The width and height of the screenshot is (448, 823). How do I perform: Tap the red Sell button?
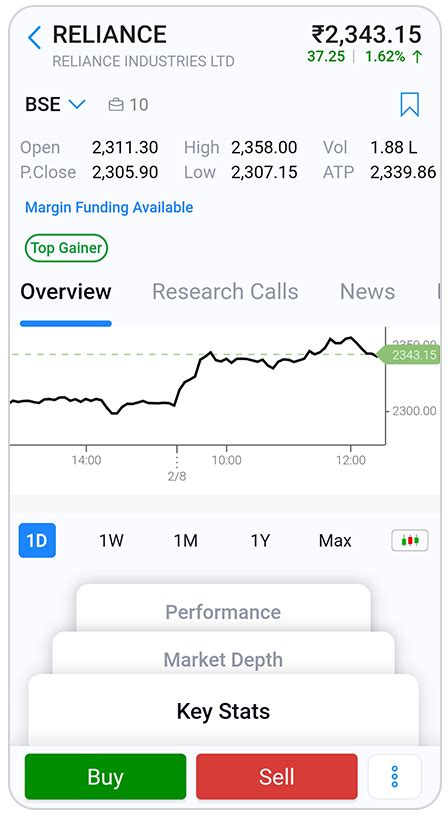tap(276, 776)
